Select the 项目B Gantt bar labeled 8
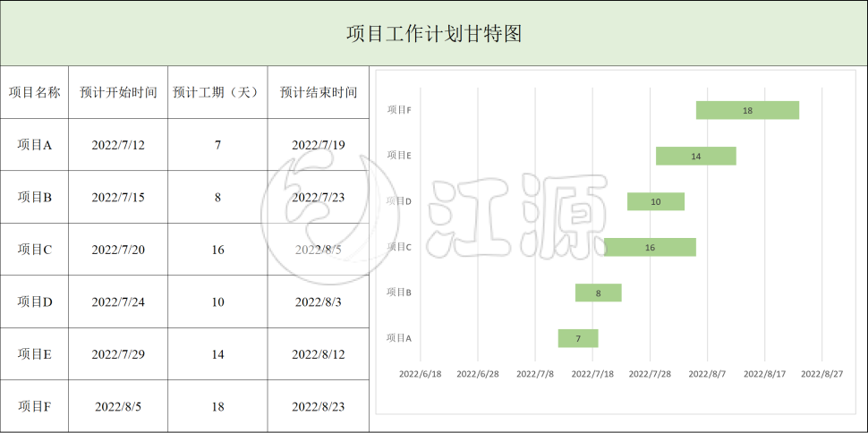The height and width of the screenshot is (433, 868). [599, 293]
